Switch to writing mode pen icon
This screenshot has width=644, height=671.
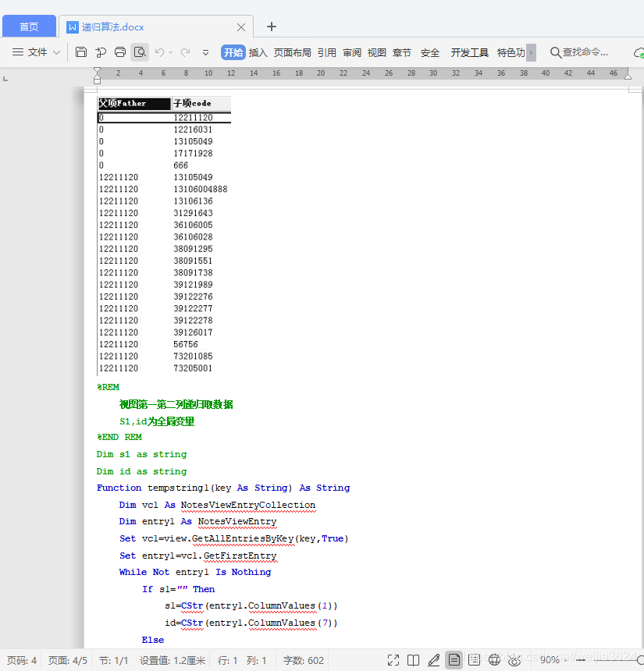434,660
